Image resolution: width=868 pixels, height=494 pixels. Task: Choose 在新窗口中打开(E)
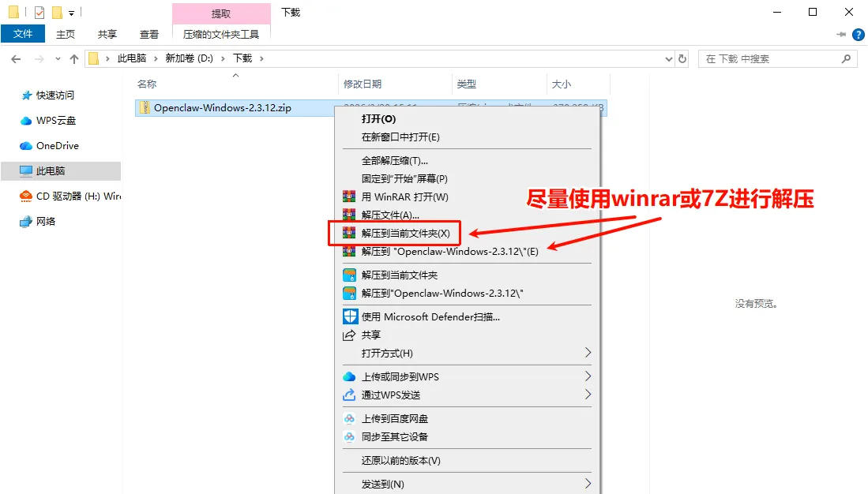(x=400, y=137)
